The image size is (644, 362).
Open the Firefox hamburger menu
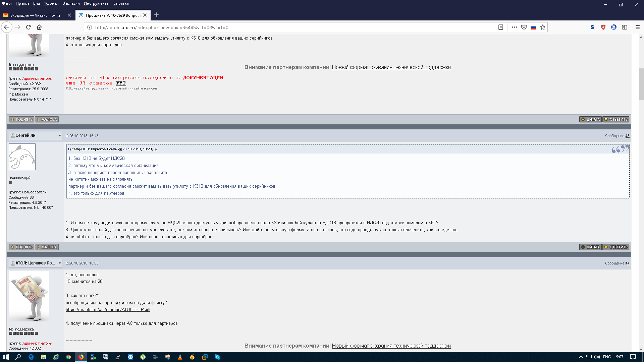(x=638, y=27)
